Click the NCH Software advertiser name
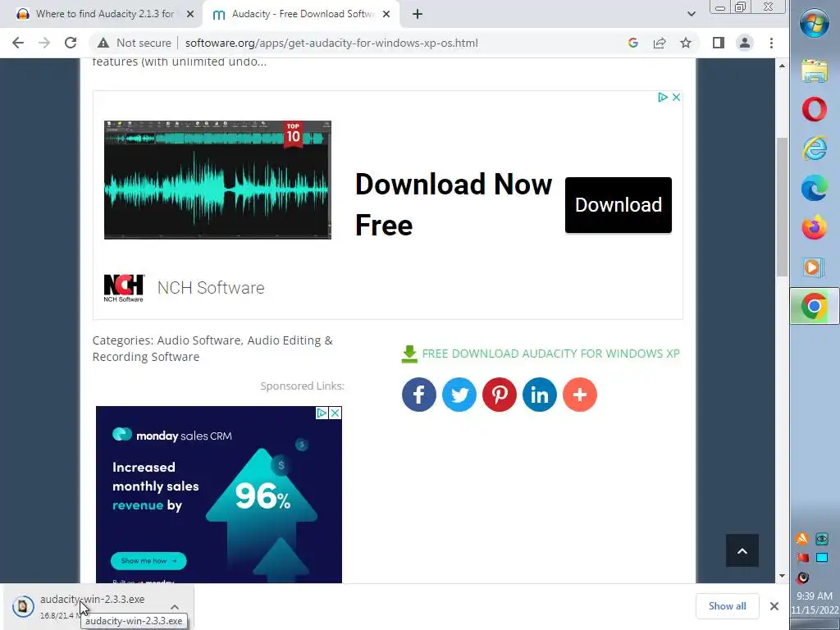840x630 pixels. point(211,288)
